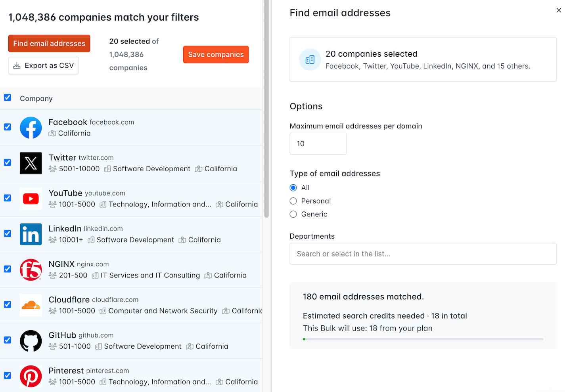Click Cloudflare's Computer and Network Security label
This screenshot has width=571, height=392.
[163, 311]
